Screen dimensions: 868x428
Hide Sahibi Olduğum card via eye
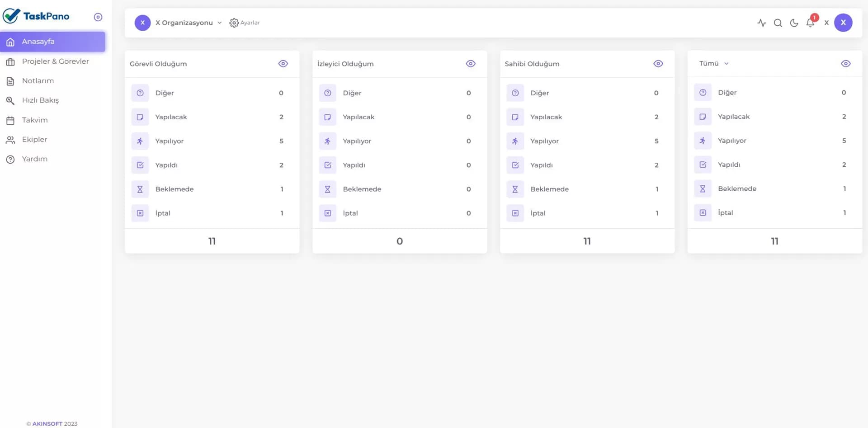click(x=658, y=64)
